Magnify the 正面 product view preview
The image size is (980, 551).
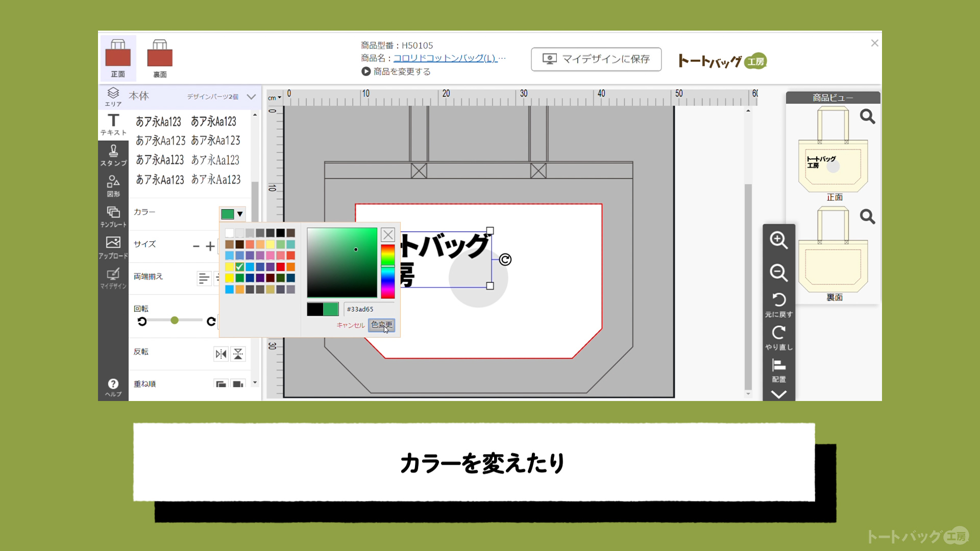click(x=867, y=117)
